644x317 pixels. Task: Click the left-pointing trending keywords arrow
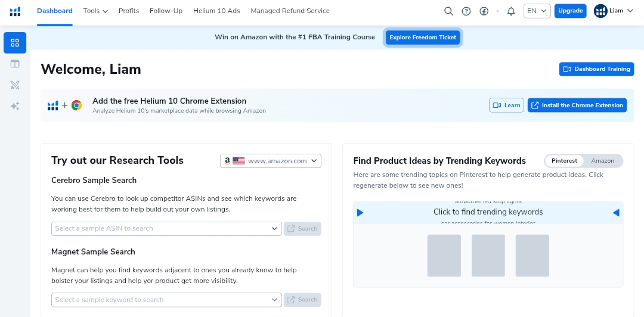coord(616,213)
